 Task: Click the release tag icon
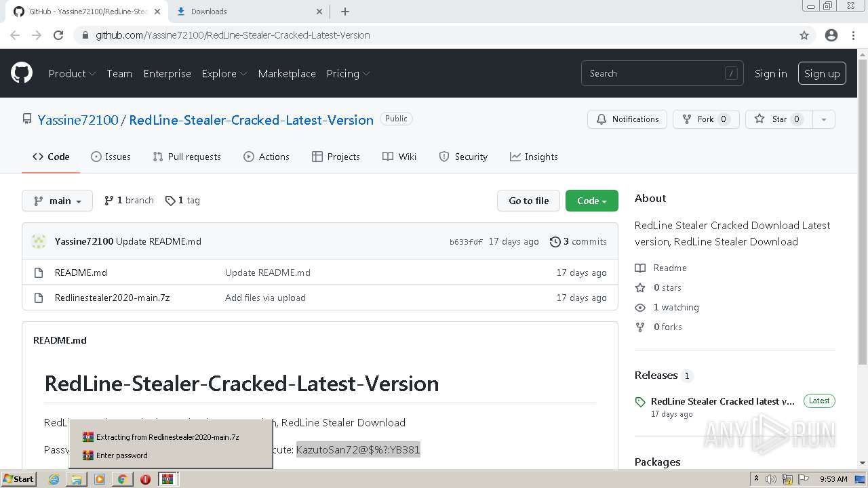(x=640, y=402)
